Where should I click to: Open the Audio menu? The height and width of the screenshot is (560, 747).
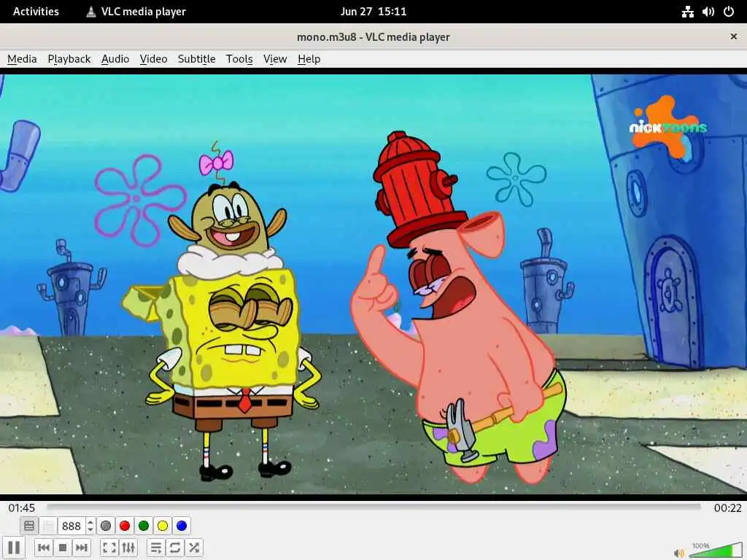tap(115, 59)
